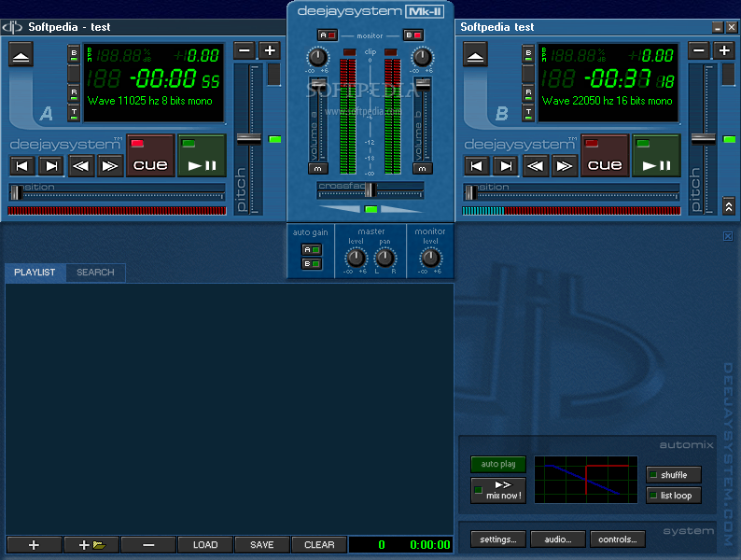Fast-forward deck B
741x560 pixels.
tap(564, 166)
